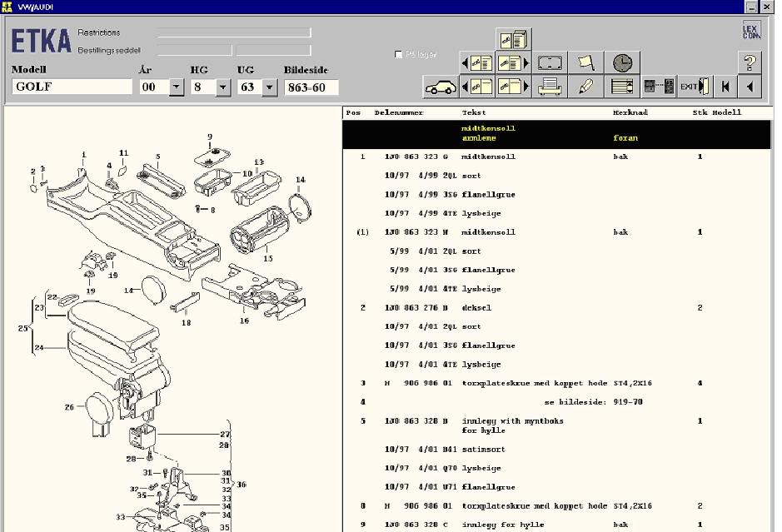
Task: Click the Delenummer column header
Action: (x=399, y=112)
